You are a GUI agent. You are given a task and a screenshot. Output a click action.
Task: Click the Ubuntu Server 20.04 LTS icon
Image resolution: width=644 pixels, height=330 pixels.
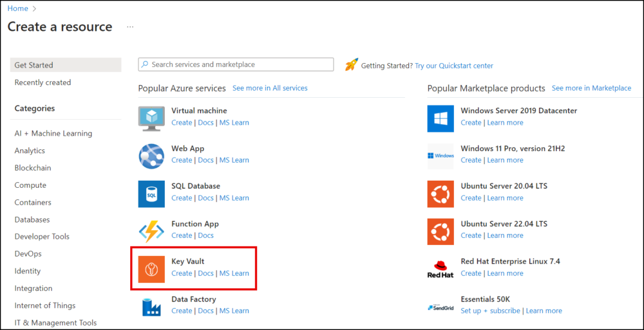tap(440, 194)
